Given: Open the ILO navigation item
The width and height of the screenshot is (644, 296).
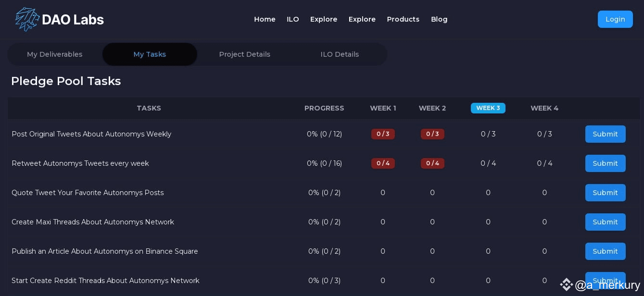Looking at the screenshot, I should tap(293, 19).
